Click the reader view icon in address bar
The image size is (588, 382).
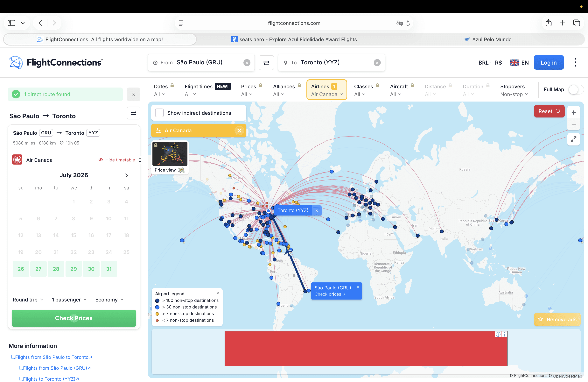coord(181,23)
